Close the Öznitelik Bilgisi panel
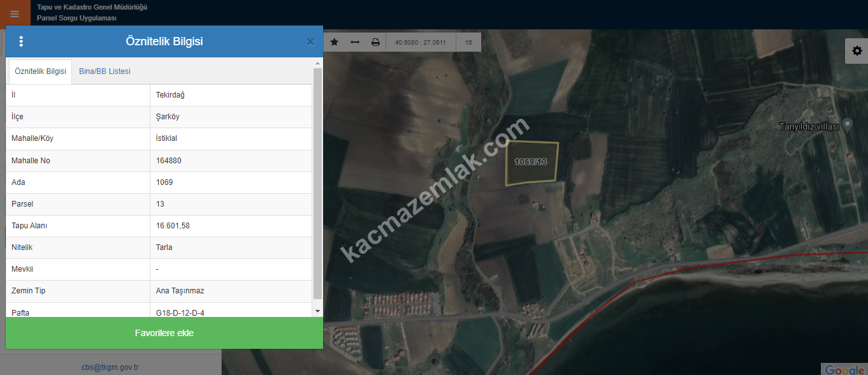Viewport: 868px width, 375px height. 310,41
